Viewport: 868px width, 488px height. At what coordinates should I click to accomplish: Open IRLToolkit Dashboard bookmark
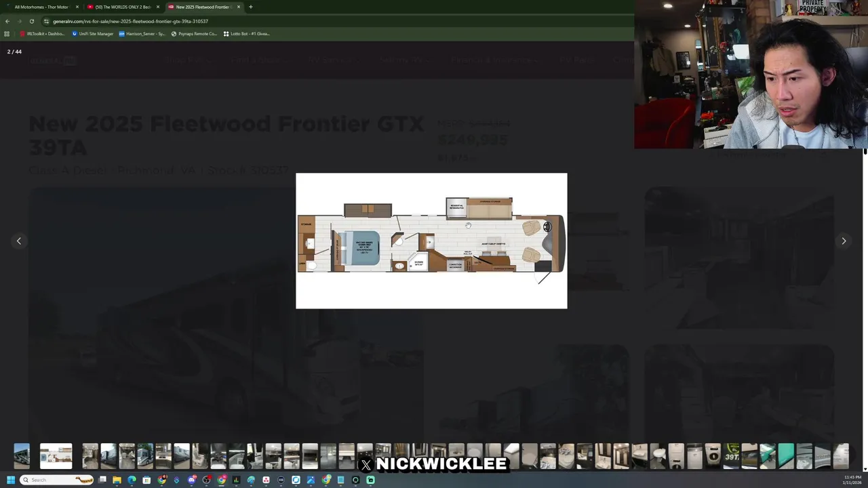click(42, 33)
